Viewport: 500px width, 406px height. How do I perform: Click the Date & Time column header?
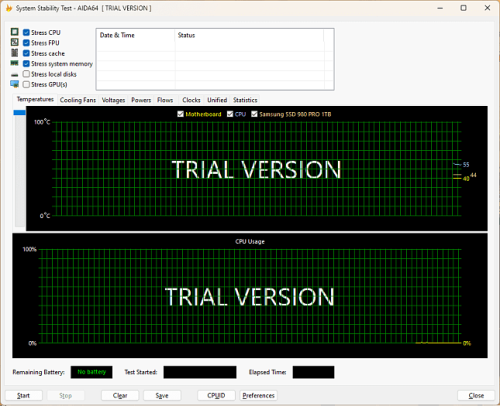(x=117, y=35)
